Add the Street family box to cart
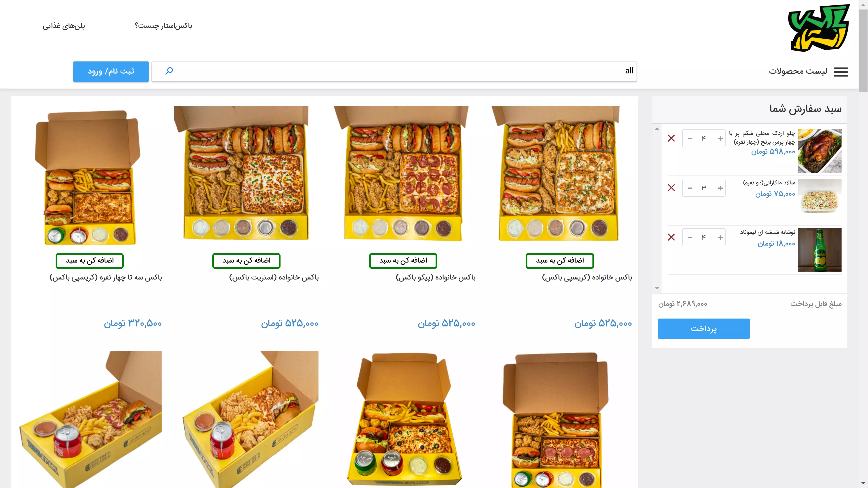The image size is (868, 488). coord(246,261)
